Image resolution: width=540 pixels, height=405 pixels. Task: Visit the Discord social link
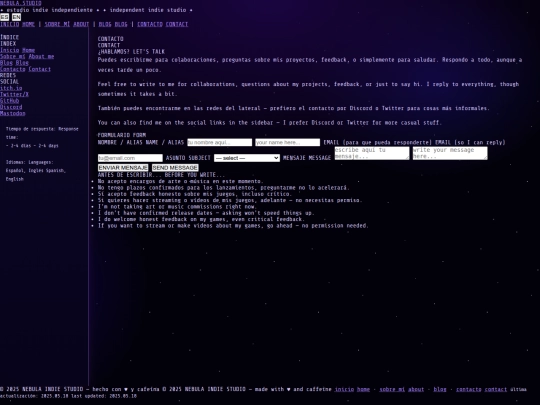click(x=11, y=107)
